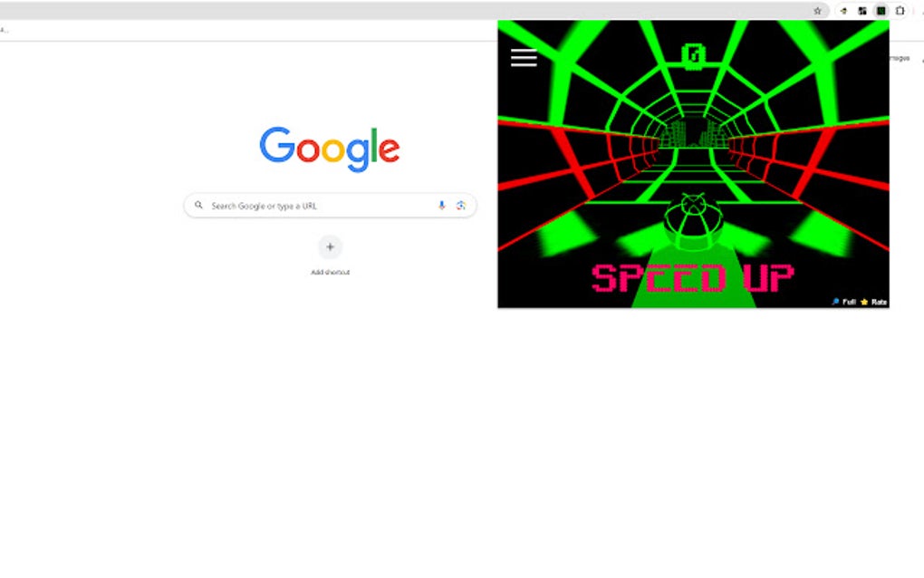Click the Add shortcut label
924x578 pixels.
tap(330, 272)
